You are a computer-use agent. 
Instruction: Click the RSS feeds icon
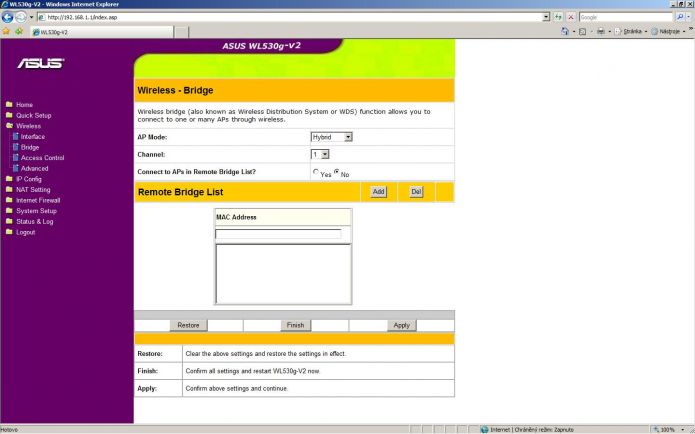pos(582,31)
